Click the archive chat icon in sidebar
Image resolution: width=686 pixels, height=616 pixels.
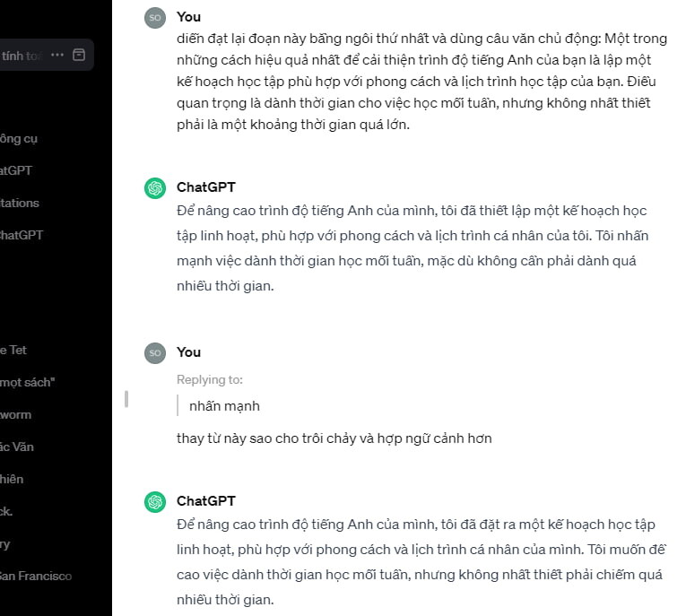[79, 55]
